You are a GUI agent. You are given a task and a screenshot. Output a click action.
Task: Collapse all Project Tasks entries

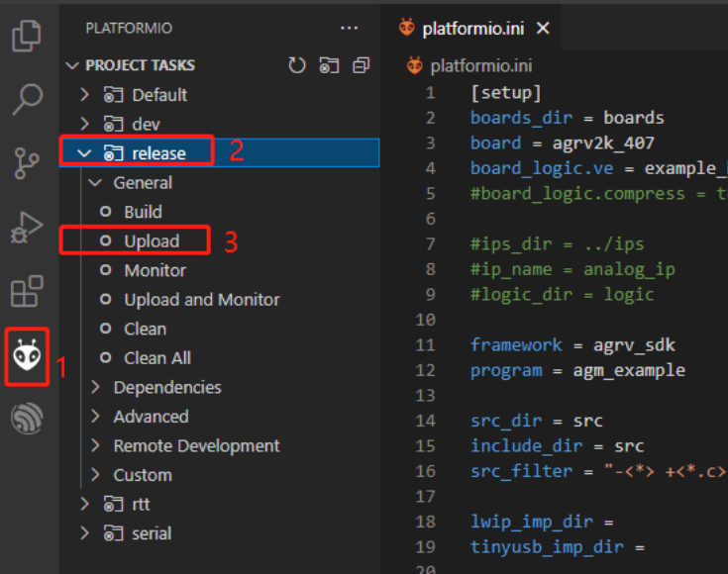(361, 65)
